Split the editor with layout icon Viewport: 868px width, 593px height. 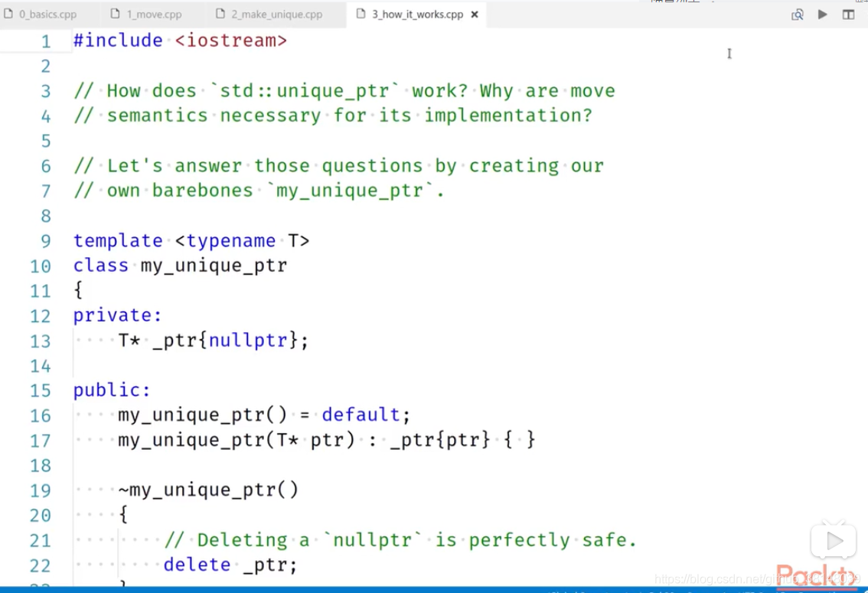tap(848, 15)
